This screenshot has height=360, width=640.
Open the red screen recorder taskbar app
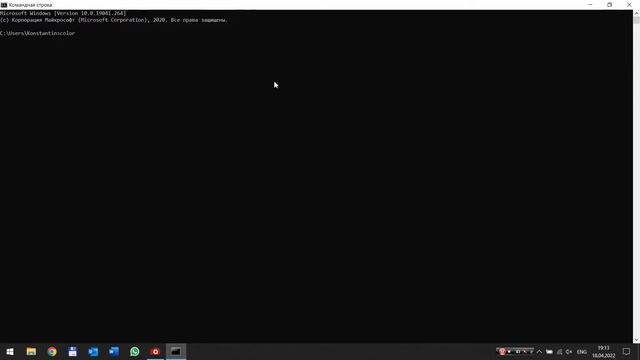click(156, 351)
